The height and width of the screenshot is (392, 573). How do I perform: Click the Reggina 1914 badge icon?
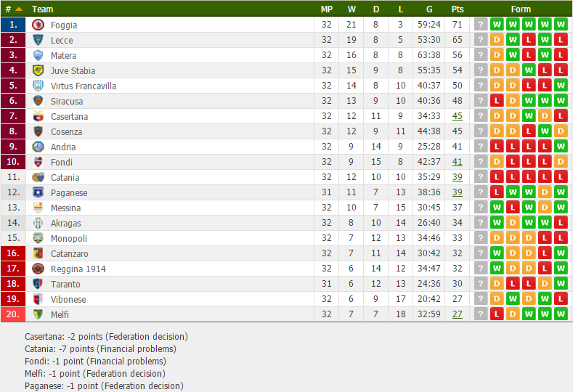tap(38, 269)
